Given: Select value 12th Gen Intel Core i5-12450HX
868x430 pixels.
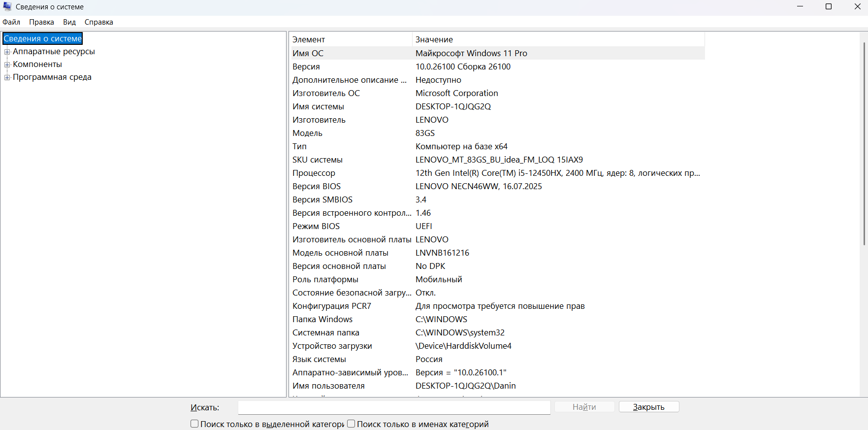Looking at the screenshot, I should coord(558,173).
